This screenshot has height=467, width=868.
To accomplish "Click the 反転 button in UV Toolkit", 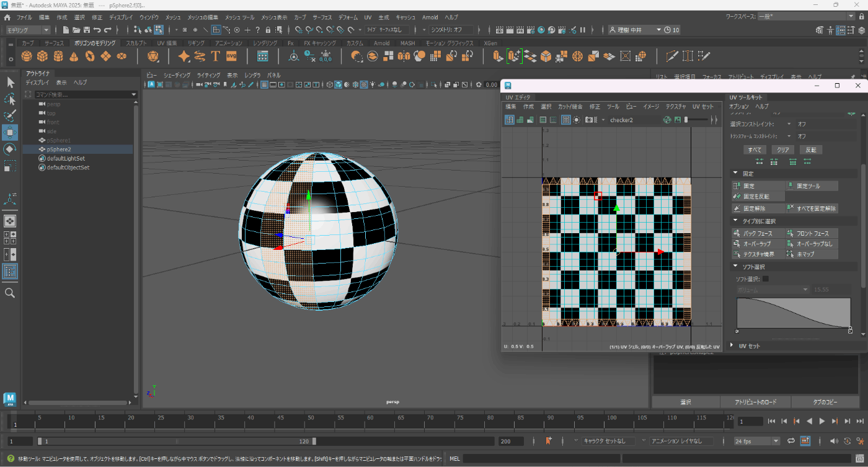I will click(x=811, y=149).
